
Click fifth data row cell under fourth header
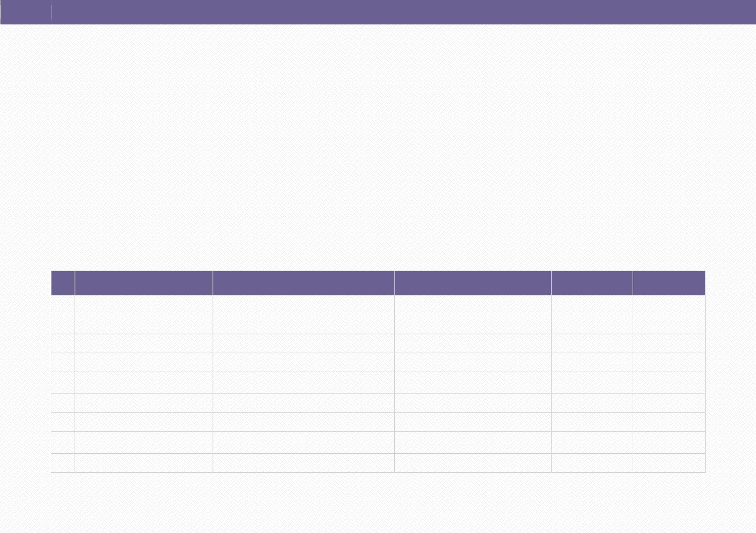pos(473,383)
